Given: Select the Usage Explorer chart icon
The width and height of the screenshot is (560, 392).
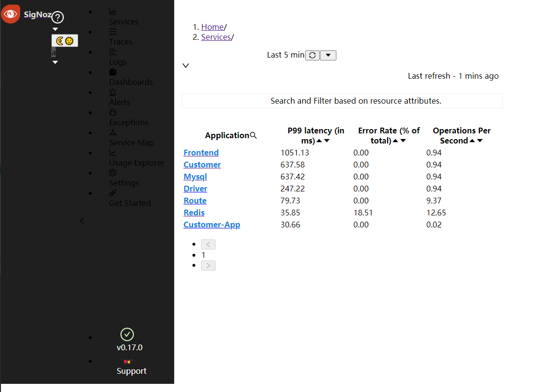Looking at the screenshot, I should click(112, 152).
